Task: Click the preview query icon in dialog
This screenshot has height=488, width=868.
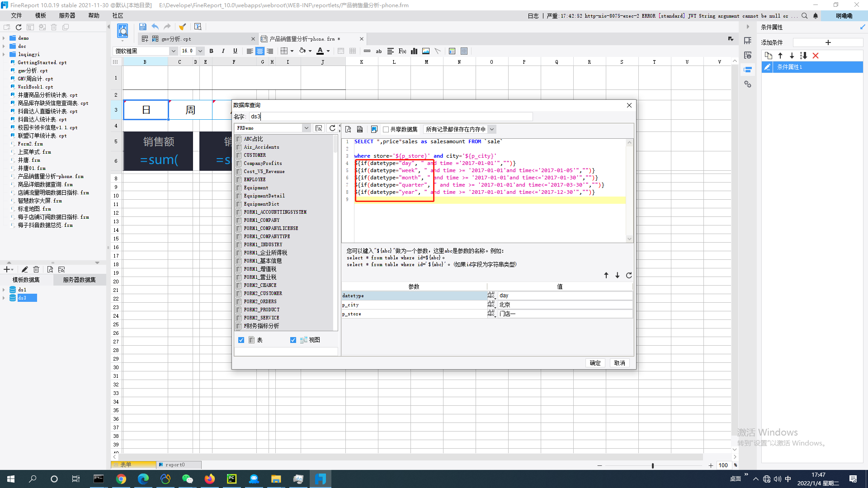Action: coord(348,129)
